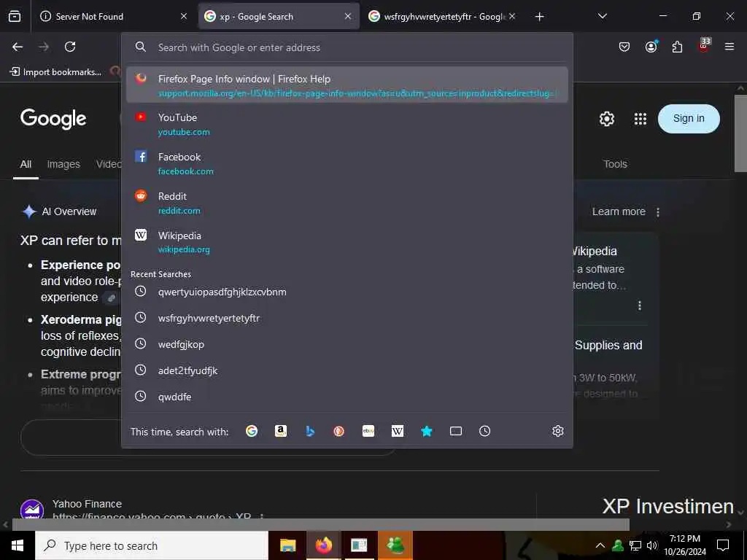Click the Sign in button
The height and width of the screenshot is (560, 747).
pos(689,119)
